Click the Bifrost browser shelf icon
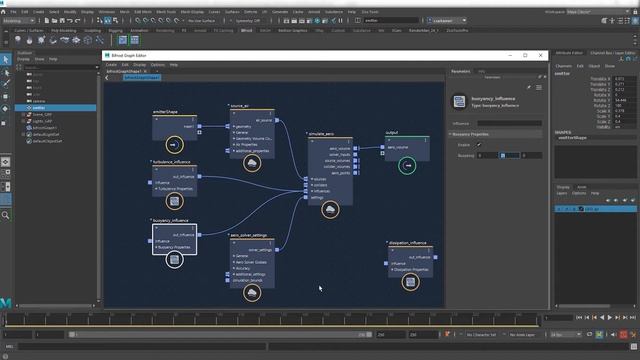This screenshot has width=640, height=360. (x=134, y=40)
